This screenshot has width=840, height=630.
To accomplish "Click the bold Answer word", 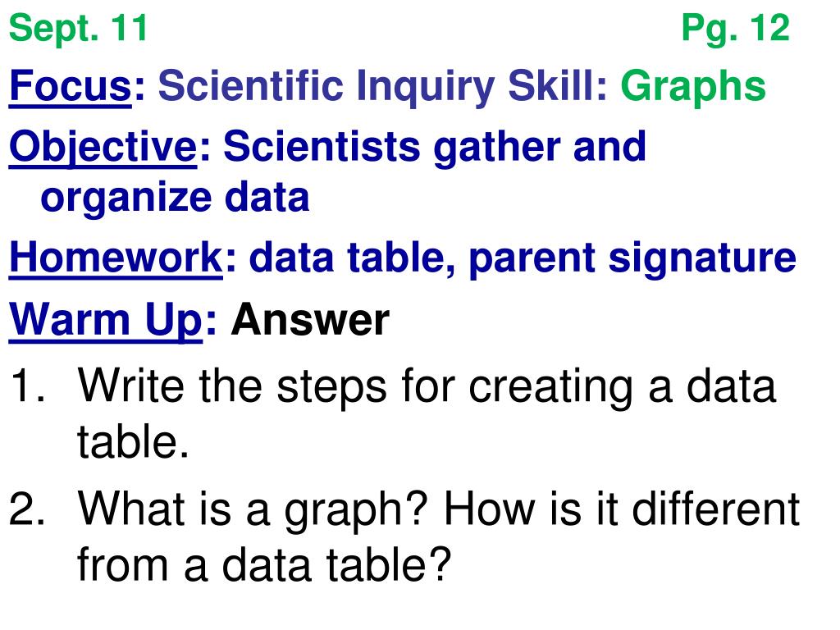I will [310, 320].
